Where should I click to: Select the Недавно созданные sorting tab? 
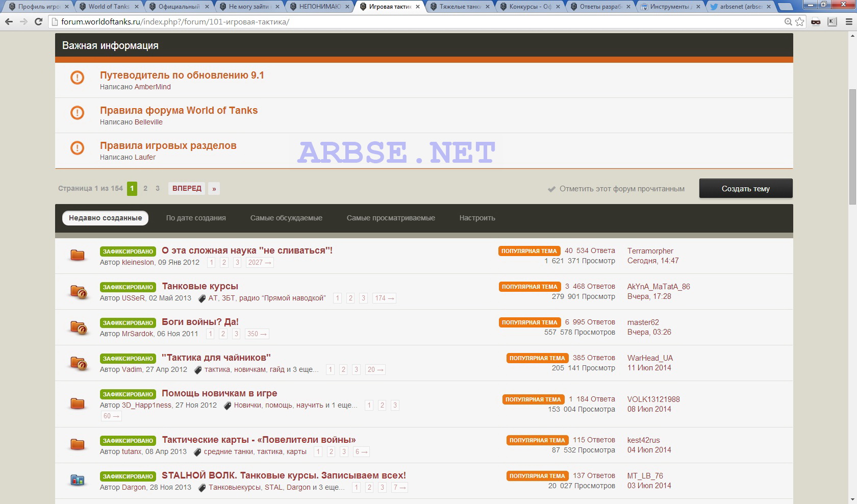pos(106,218)
